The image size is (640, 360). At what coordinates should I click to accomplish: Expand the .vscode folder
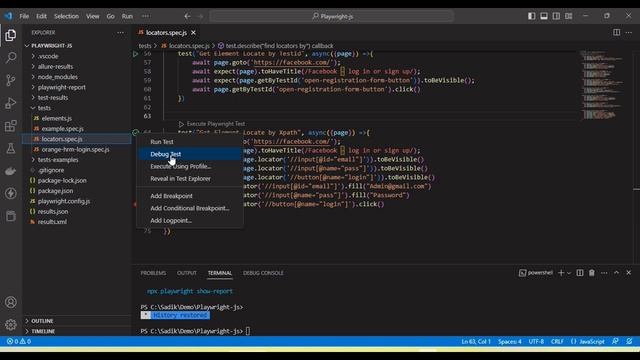(77, 56)
